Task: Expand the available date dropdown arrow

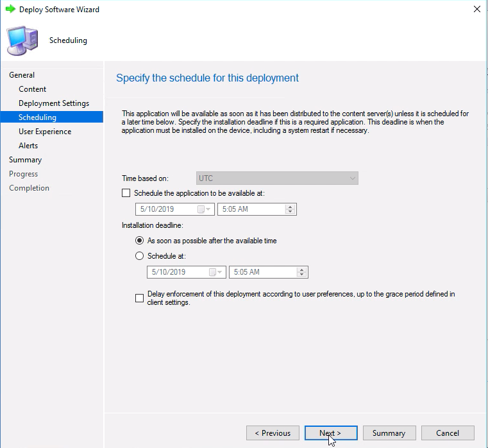Action: point(208,209)
